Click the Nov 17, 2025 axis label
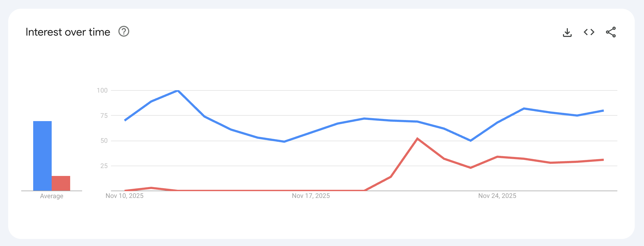This screenshot has height=246, width=644. (x=311, y=196)
